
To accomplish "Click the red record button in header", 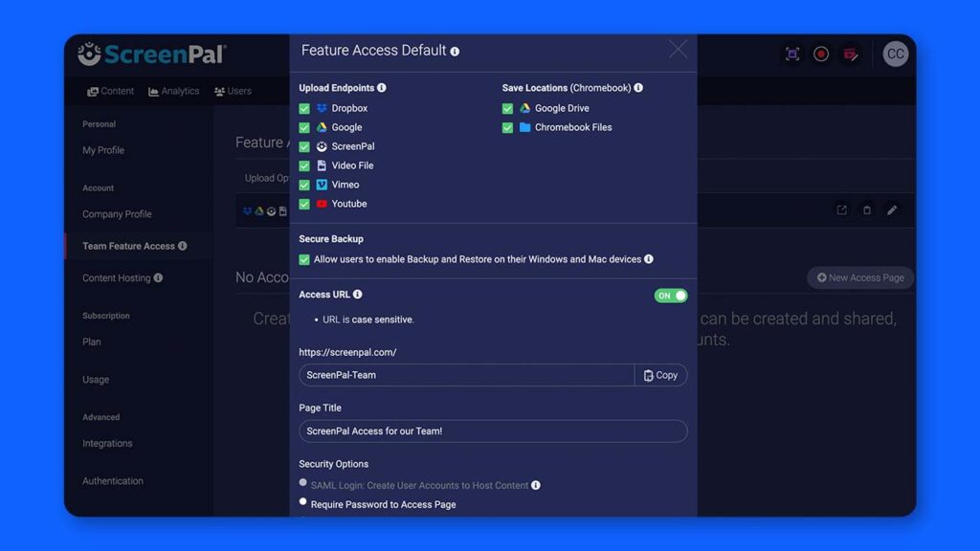I will (x=820, y=55).
